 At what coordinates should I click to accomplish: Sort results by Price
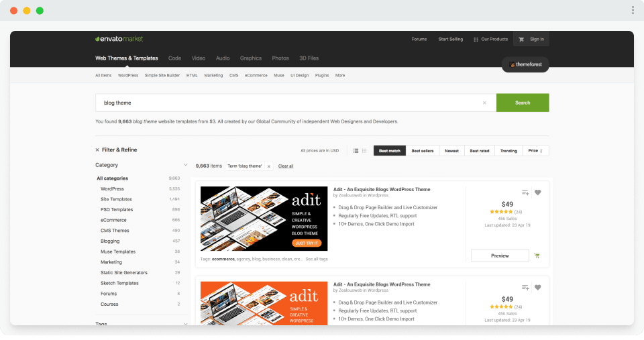tap(535, 151)
